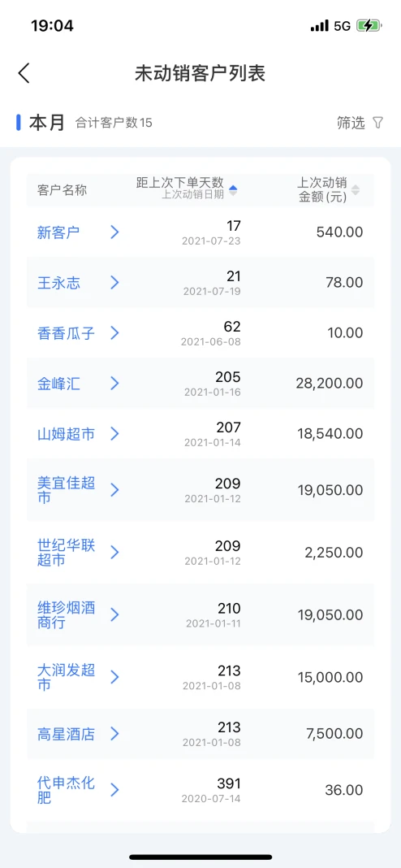Expand chevron beside 金峰汇

(x=114, y=383)
